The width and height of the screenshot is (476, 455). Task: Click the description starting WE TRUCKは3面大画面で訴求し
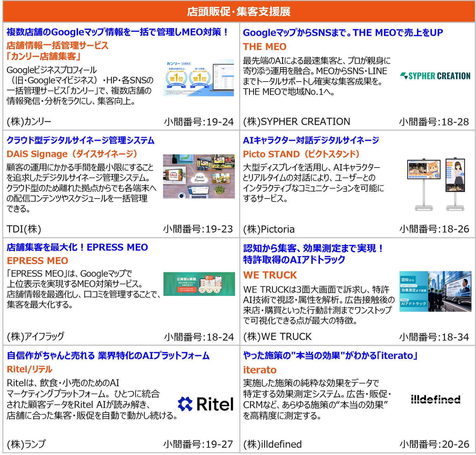point(319,305)
